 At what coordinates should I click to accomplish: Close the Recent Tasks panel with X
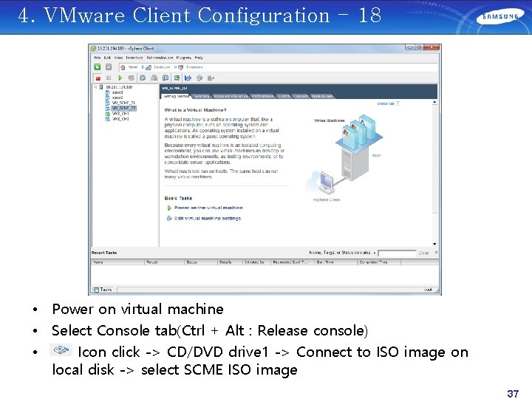pos(437,253)
